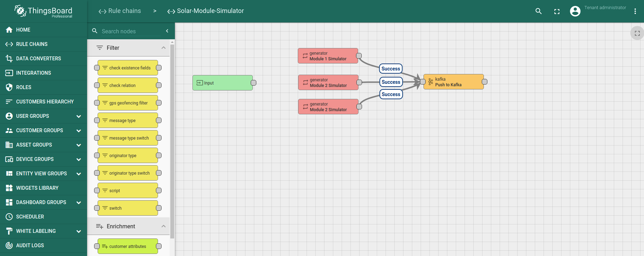The width and height of the screenshot is (644, 256).
Task: Click the kafka node output connector
Action: (485, 82)
